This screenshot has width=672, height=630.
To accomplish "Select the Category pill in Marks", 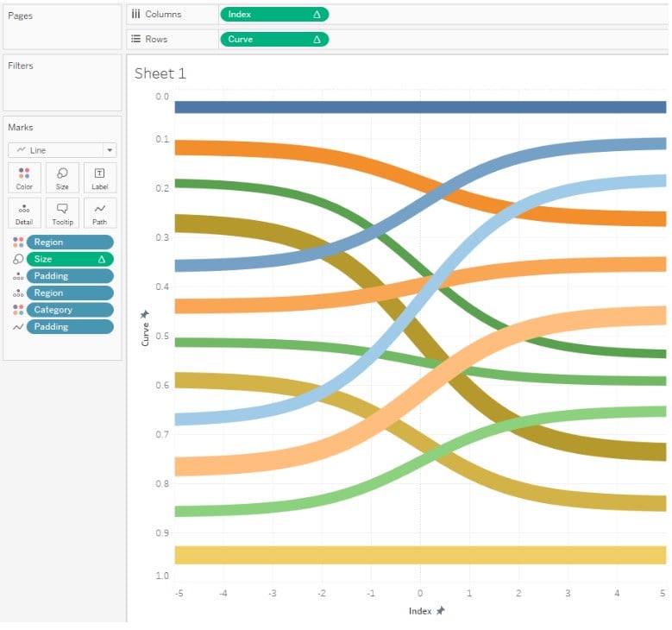I will (x=70, y=310).
